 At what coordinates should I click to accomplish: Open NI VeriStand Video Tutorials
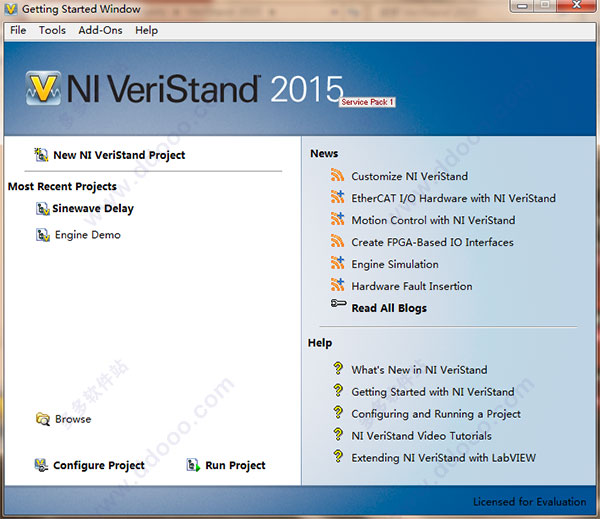click(x=421, y=436)
